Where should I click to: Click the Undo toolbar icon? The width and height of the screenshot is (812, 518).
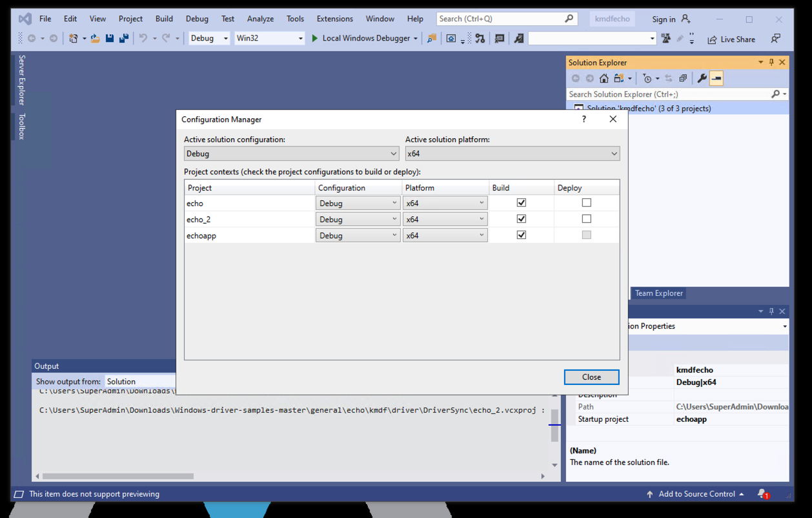143,39
